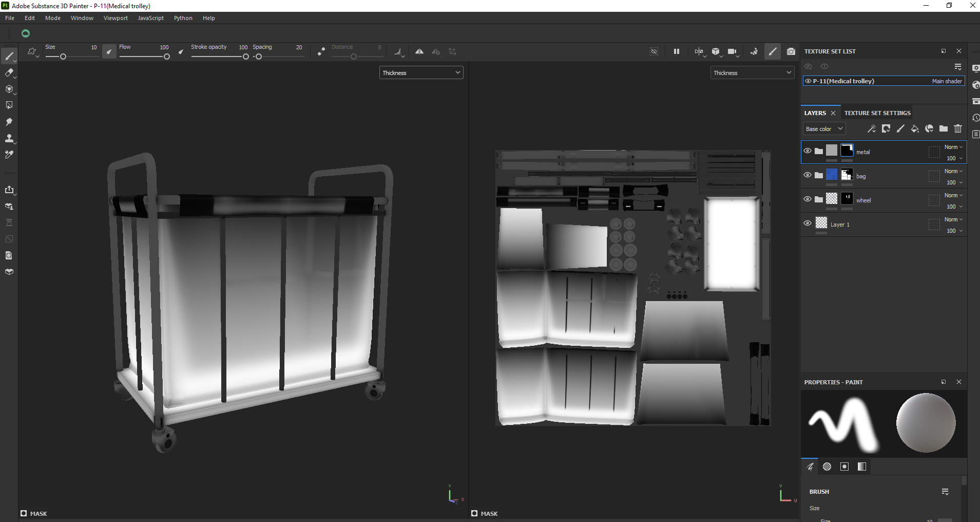The height and width of the screenshot is (522, 980).
Task: Open Thickness dropdown in 3D viewport
Action: (x=421, y=73)
